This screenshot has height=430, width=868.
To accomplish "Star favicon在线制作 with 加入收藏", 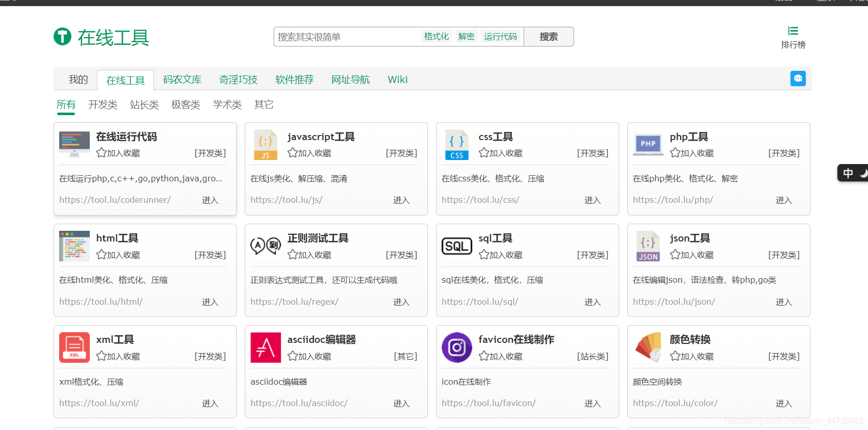I will tap(501, 356).
